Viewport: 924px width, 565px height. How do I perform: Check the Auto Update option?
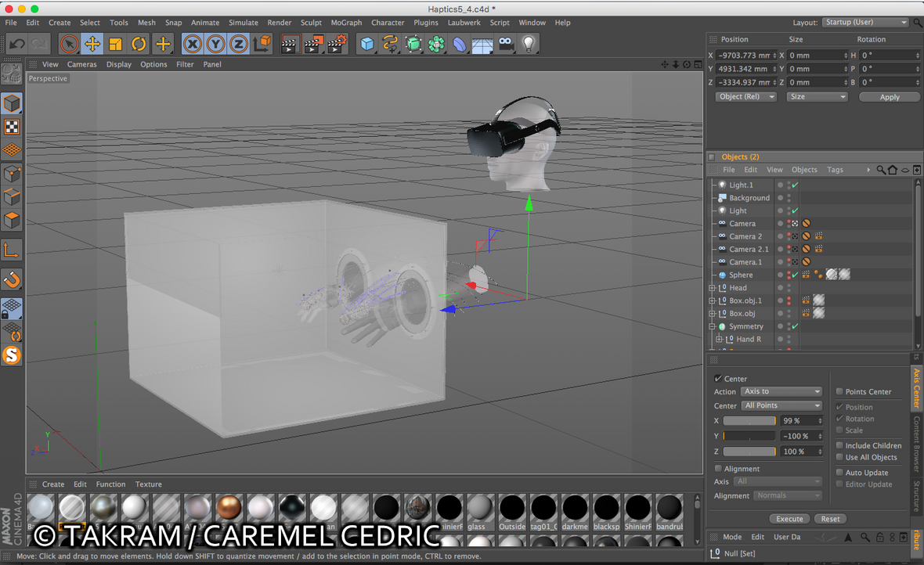click(839, 473)
